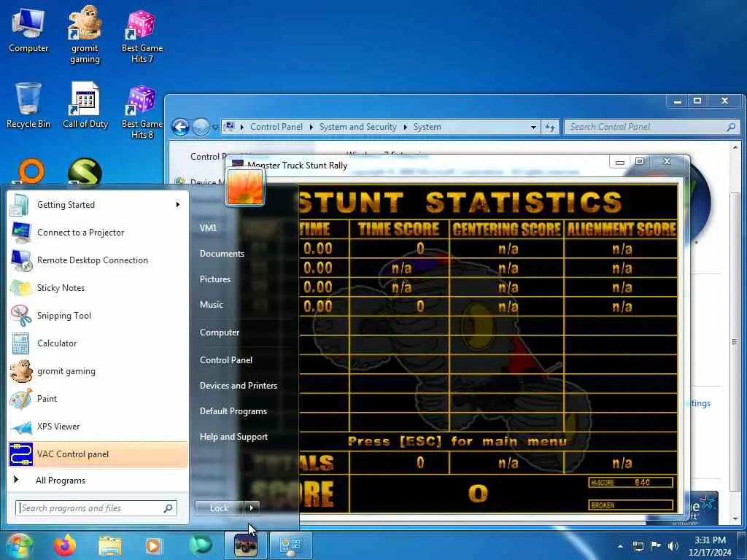Open Pictures from Start menu

[215, 279]
